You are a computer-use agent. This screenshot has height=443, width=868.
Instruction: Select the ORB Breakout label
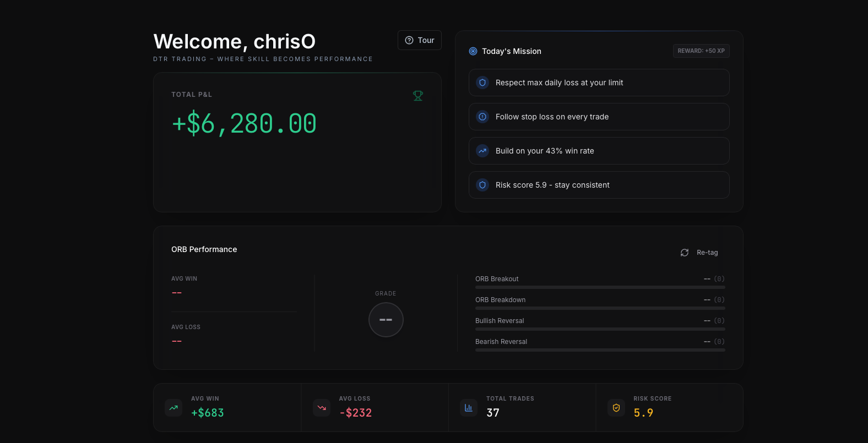[497, 279]
